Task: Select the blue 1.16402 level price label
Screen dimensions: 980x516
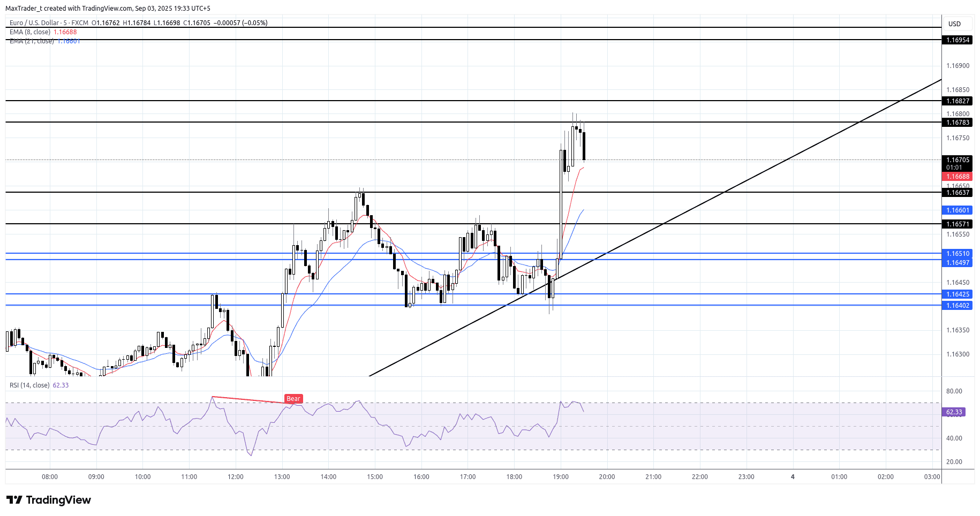Action: pos(957,306)
